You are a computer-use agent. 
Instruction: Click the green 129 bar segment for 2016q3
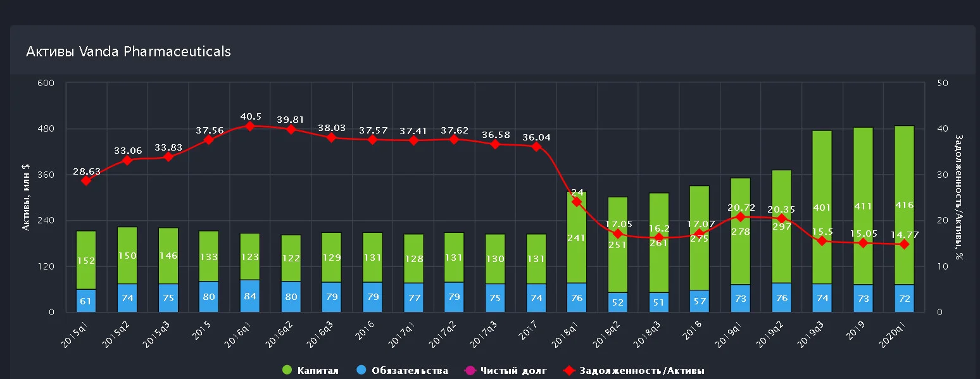pyautogui.click(x=332, y=258)
